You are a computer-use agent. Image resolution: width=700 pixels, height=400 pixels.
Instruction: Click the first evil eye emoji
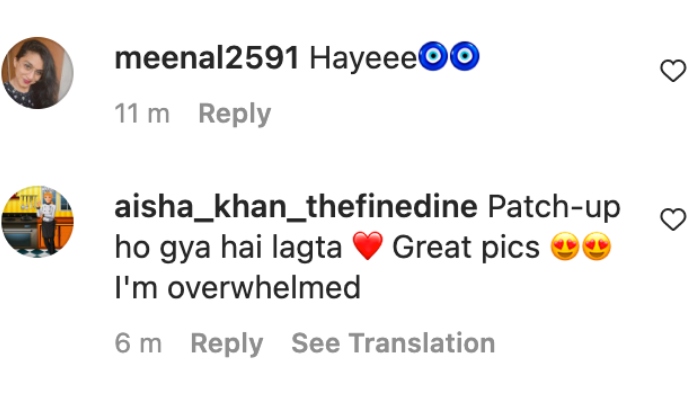point(433,56)
